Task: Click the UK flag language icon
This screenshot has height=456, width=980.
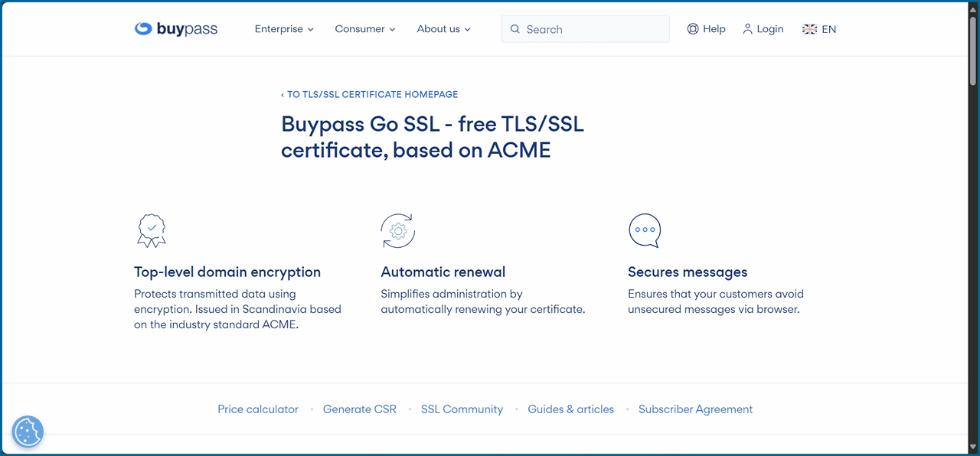Action: (809, 29)
